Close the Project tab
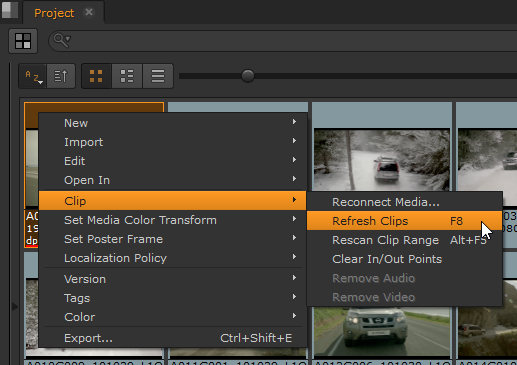The height and width of the screenshot is (365, 517). point(89,12)
